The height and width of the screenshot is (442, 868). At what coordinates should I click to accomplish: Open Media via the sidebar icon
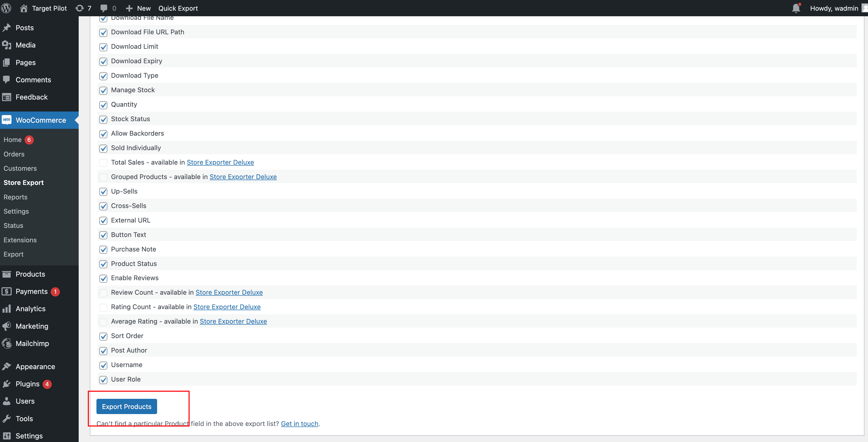(7, 45)
